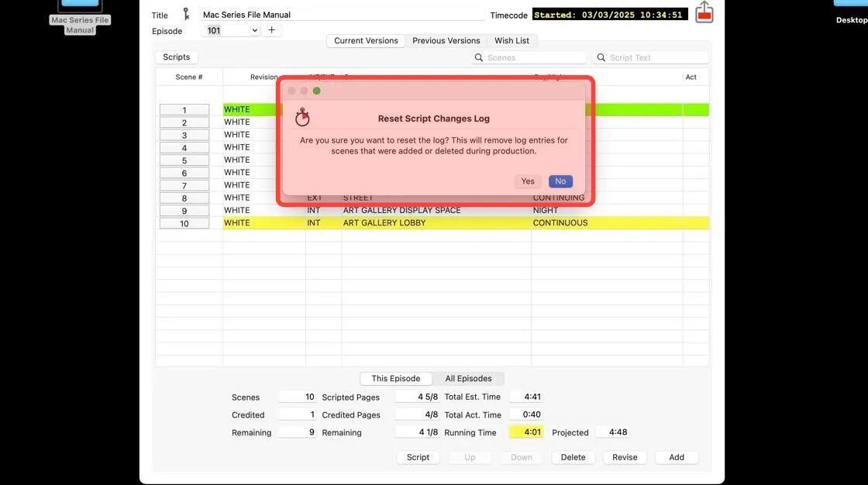Click the Add button
868x485 pixels.
click(x=677, y=457)
